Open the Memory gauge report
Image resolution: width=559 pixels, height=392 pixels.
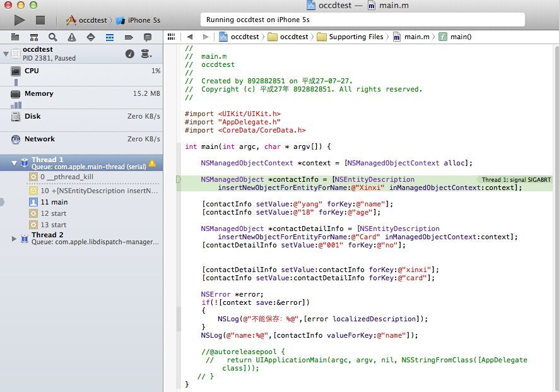pyautogui.click(x=81, y=98)
